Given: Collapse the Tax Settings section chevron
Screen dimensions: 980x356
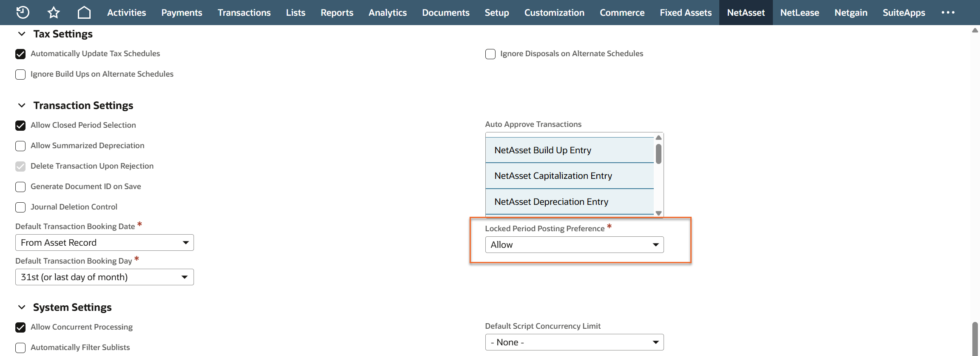Looking at the screenshot, I should click(22, 34).
